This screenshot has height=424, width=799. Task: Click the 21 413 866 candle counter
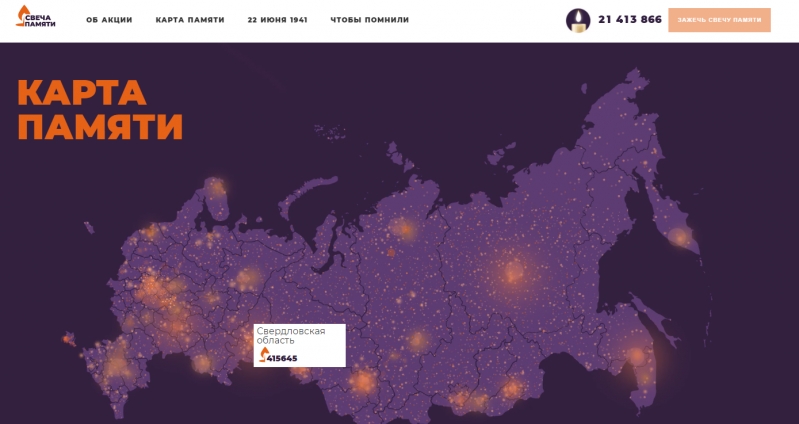630,19
